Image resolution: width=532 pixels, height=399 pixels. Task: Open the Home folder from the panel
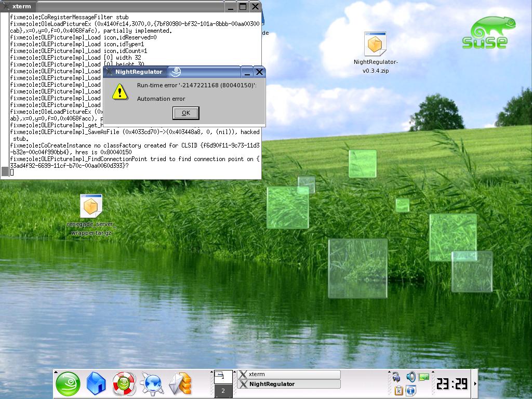point(96,384)
